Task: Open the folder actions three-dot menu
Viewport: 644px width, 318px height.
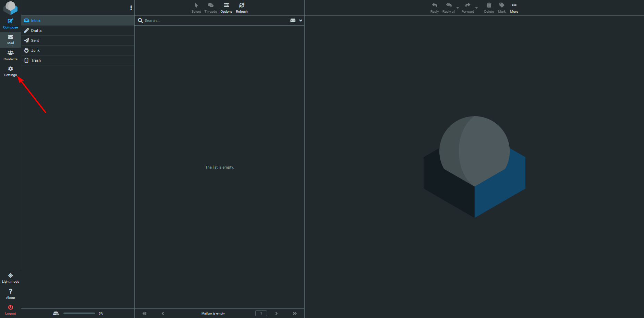Action: pyautogui.click(x=131, y=8)
